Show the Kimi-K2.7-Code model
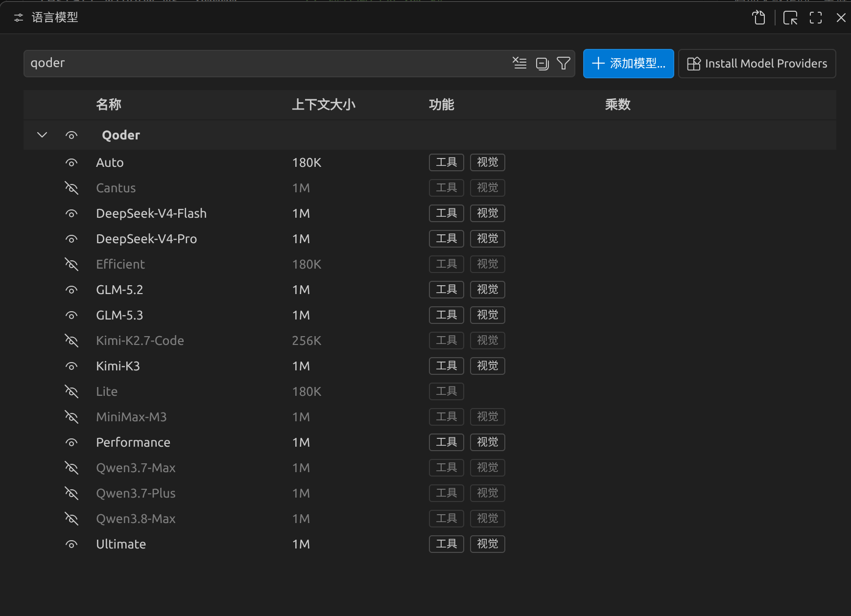Screen dimensions: 851x616 (71, 341)
